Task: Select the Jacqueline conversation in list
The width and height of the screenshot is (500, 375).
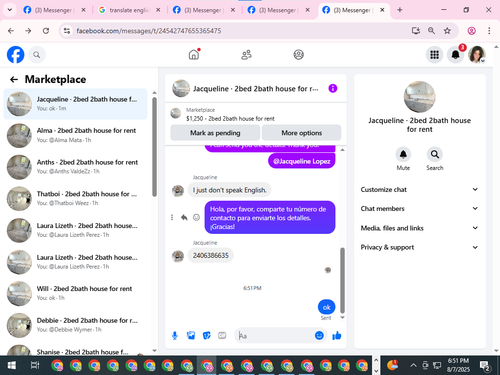Action: (x=75, y=104)
